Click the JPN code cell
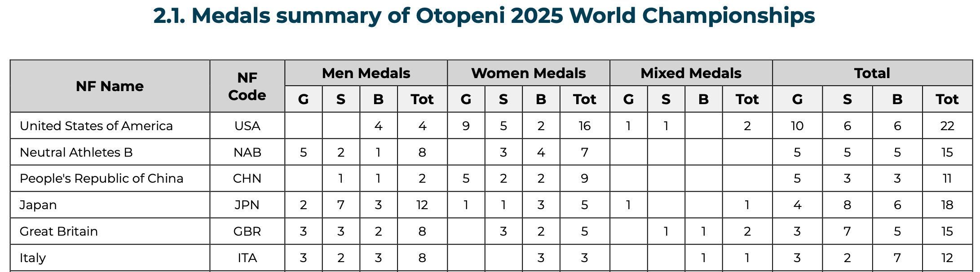Viewport: 980px width, 272px height. (247, 205)
